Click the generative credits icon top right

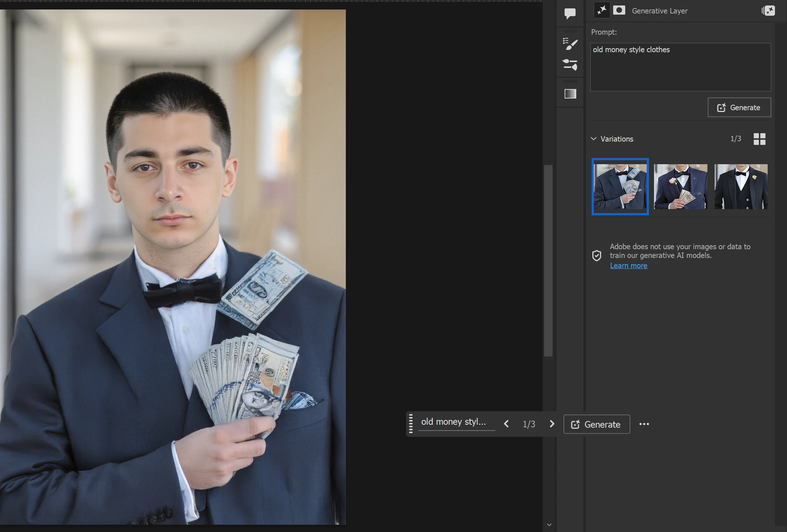[768, 11]
